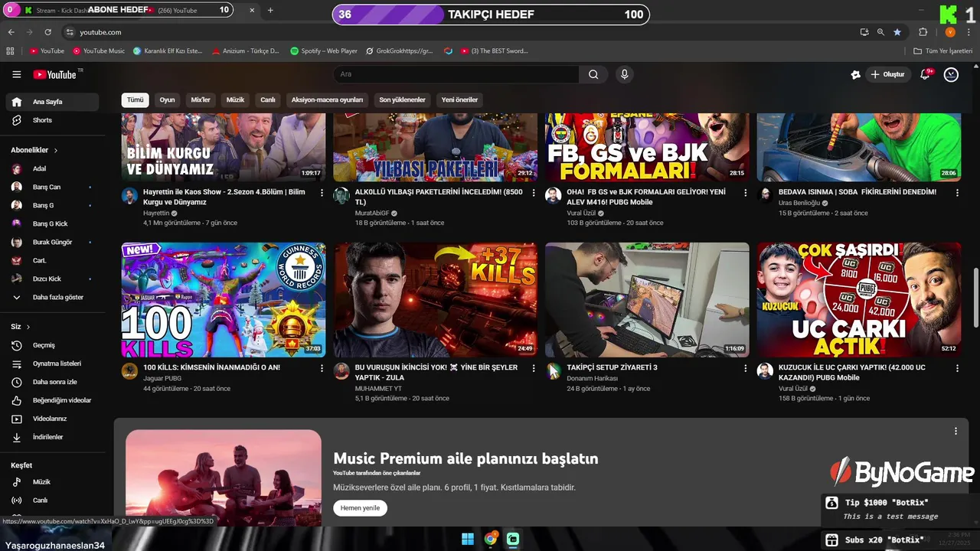The image size is (980, 551).
Task: Open options for UC Çarkı video
Action: pos(957,368)
